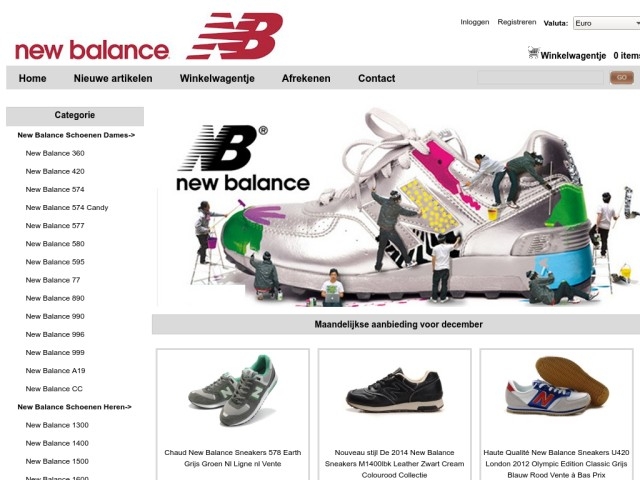The width and height of the screenshot is (640, 480).
Task: Go to the Home menu item
Action: (32, 78)
